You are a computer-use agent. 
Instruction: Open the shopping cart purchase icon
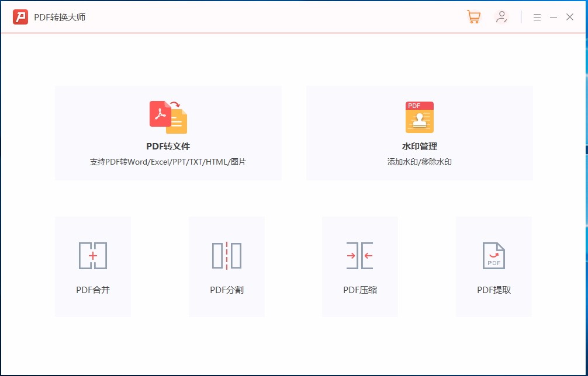pyautogui.click(x=473, y=18)
